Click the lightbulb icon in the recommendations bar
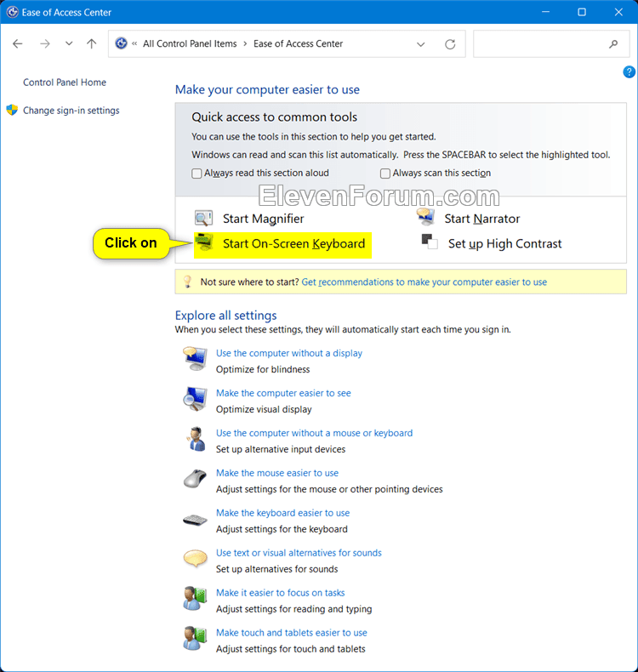Viewport: 638px width, 672px height. [x=188, y=282]
